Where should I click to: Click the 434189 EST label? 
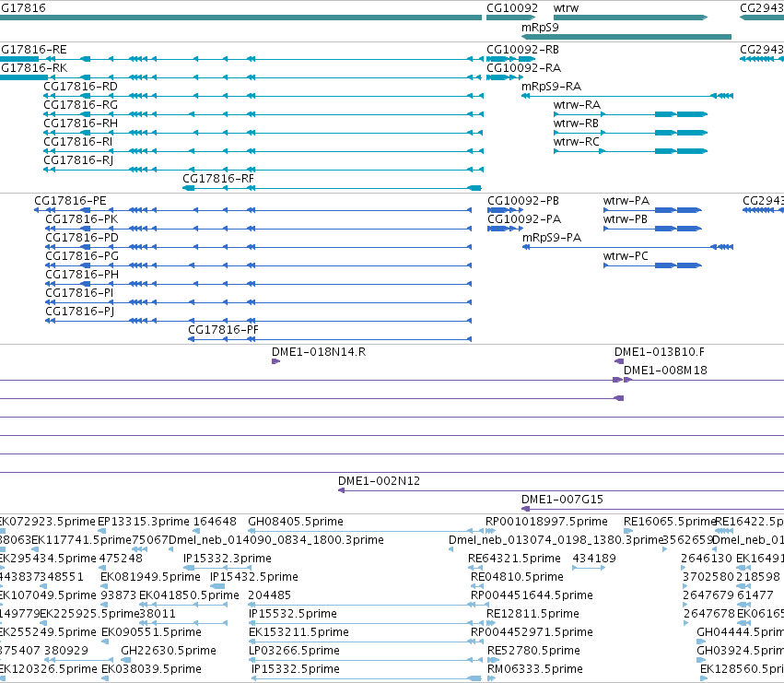click(x=594, y=559)
